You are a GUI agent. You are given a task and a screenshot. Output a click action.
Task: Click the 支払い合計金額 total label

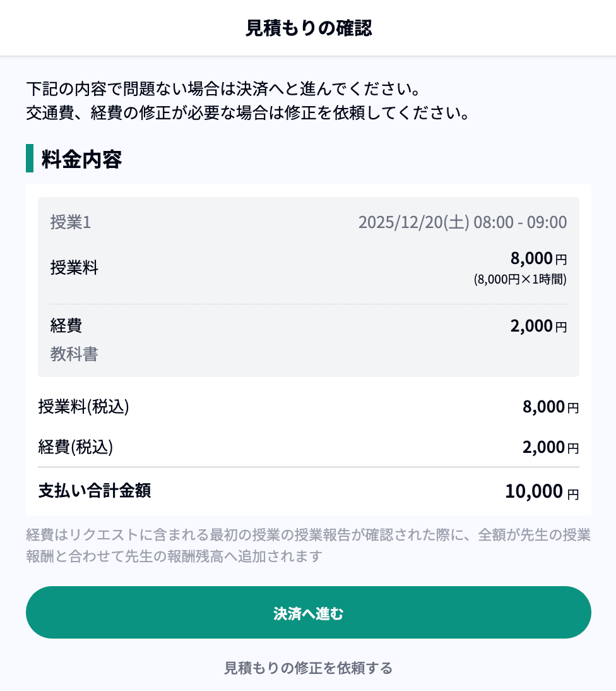(x=95, y=491)
